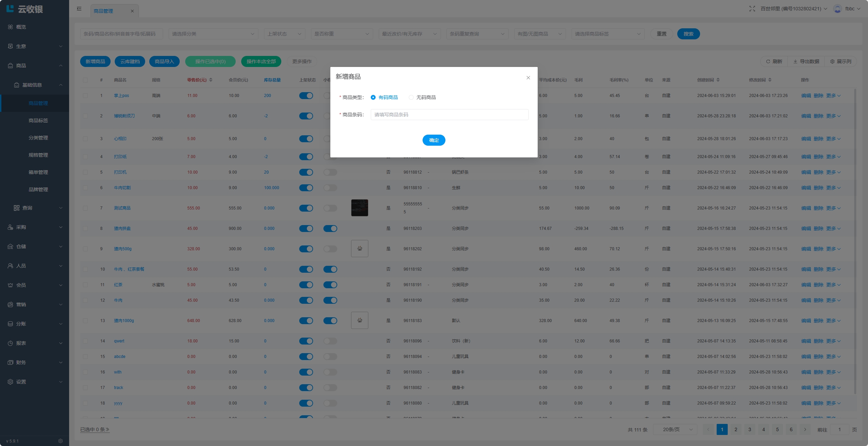Open 商品标签 in the sidebar menu
Image resolution: width=868 pixels, height=446 pixels.
(38, 120)
